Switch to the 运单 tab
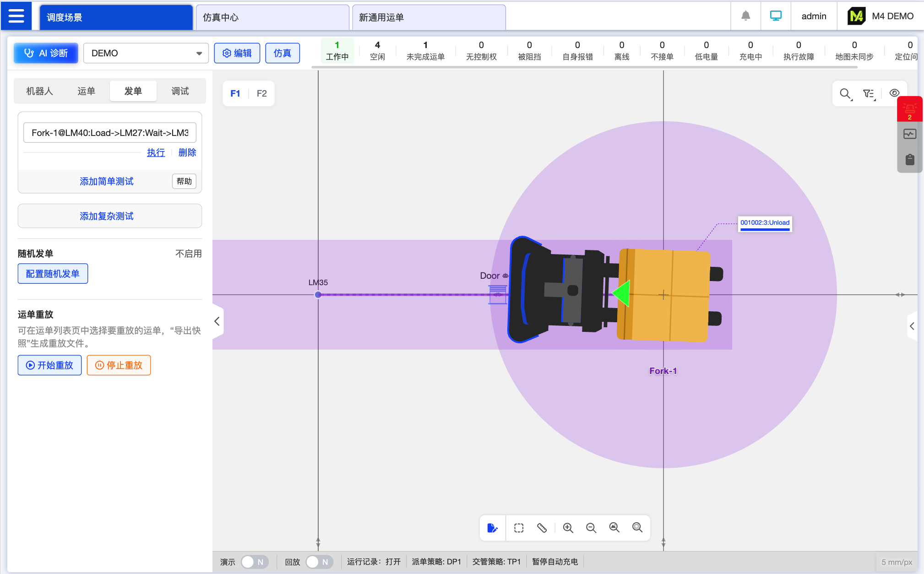The image size is (924, 574). point(86,91)
